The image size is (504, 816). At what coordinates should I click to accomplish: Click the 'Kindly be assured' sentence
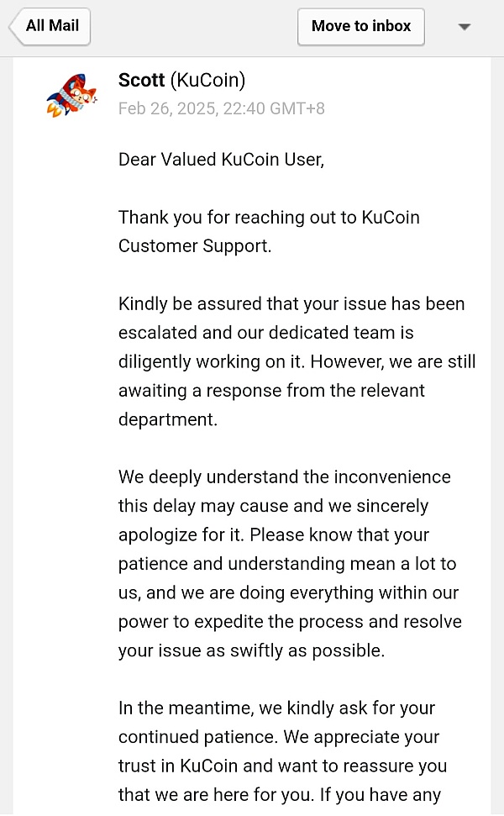pos(291,304)
